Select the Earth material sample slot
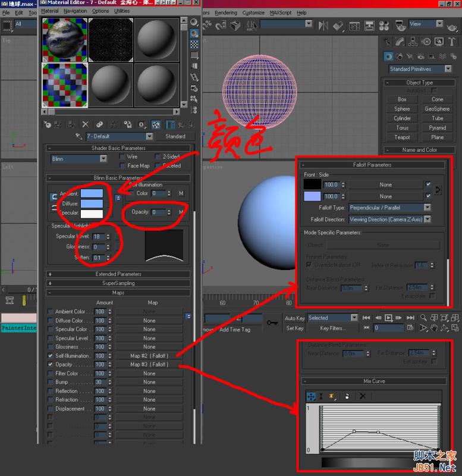Viewport: 462px width, 476px height. [64, 40]
